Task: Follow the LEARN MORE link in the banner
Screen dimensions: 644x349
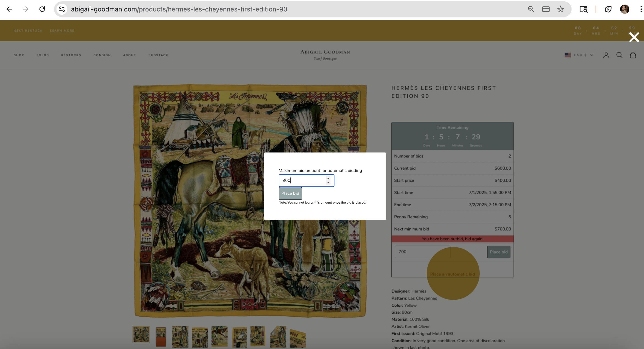Action: [x=62, y=30]
